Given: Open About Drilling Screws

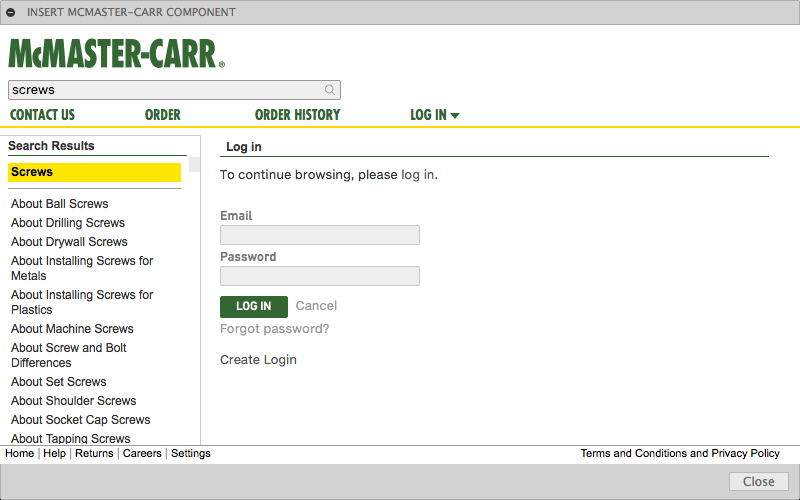Looking at the screenshot, I should 68,222.
